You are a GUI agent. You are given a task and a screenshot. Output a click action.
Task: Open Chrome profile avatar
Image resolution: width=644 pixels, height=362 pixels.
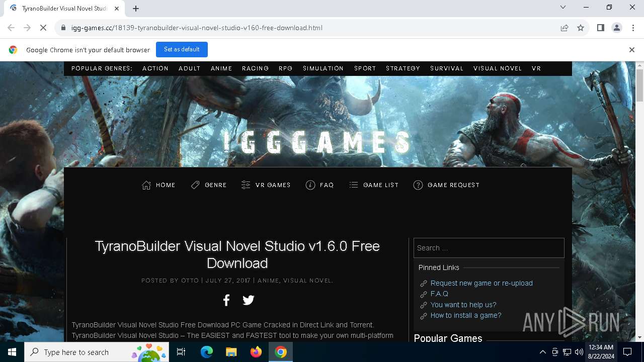tap(616, 28)
